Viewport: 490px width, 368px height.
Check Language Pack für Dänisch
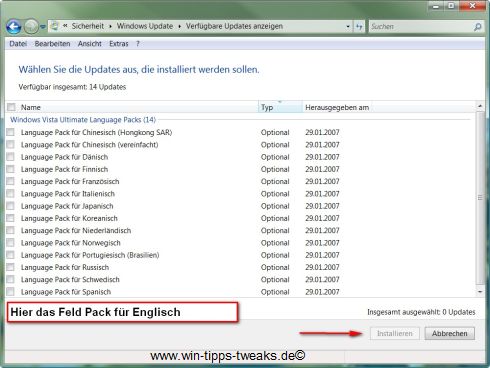(11, 157)
